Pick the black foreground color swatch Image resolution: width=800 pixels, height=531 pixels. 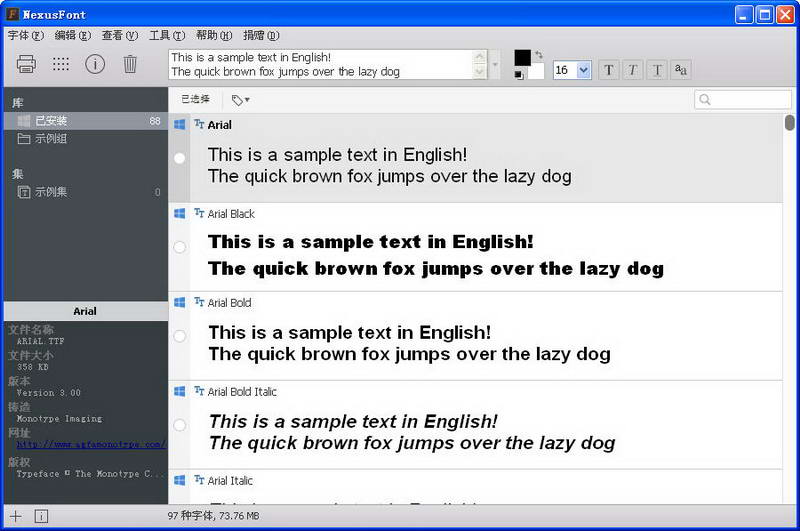[522, 57]
